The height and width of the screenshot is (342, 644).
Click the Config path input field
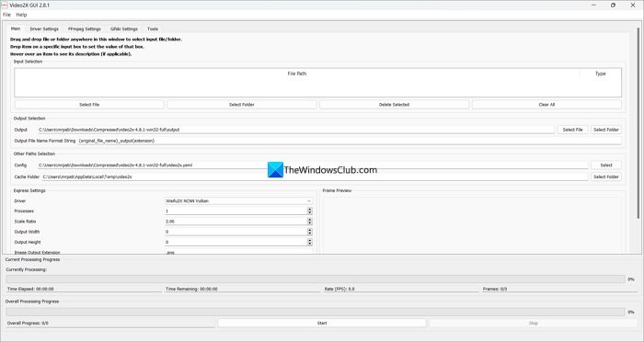[313, 165]
